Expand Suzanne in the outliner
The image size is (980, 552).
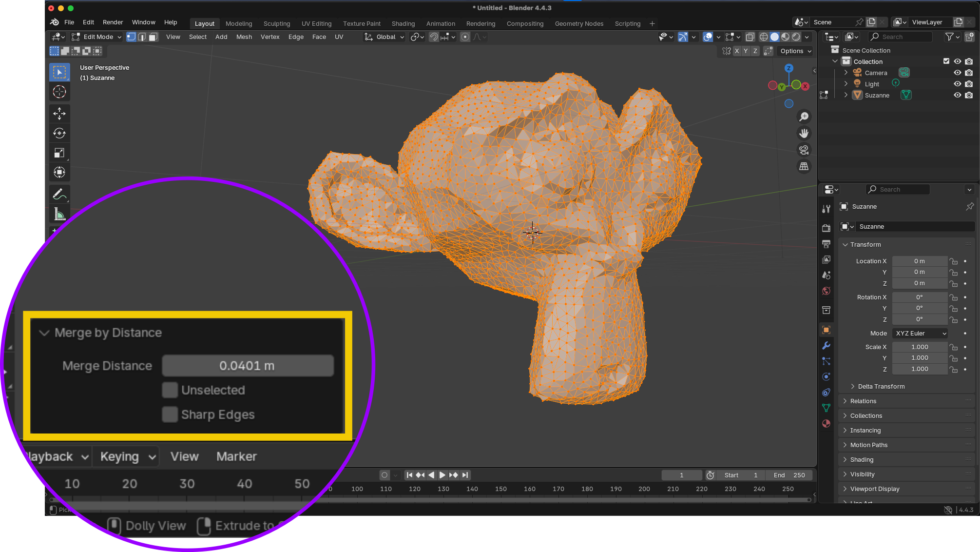(846, 95)
